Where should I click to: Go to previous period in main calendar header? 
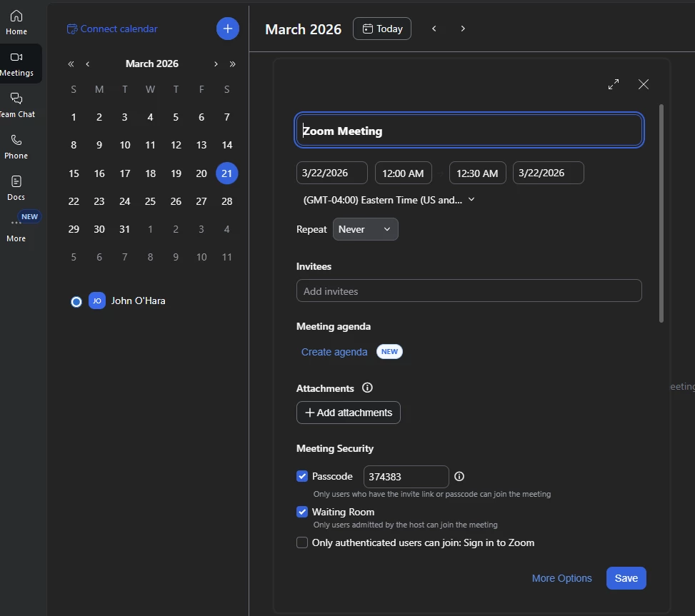pyautogui.click(x=434, y=29)
